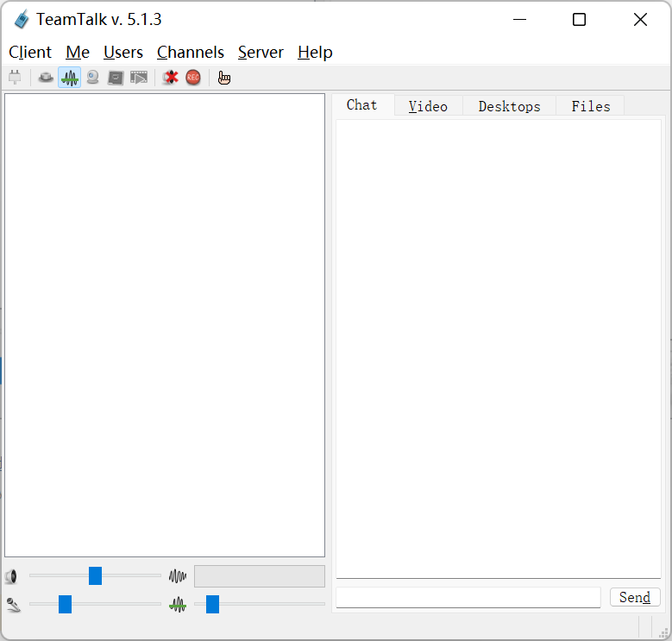Click the raised hand Question Mode icon
The width and height of the screenshot is (672, 641).
click(x=224, y=78)
